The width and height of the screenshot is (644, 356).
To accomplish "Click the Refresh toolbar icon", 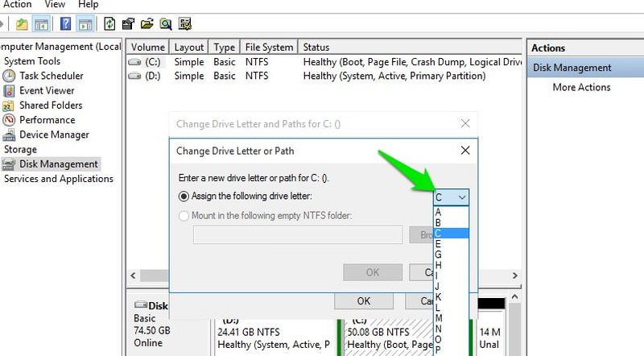I will click(109, 24).
